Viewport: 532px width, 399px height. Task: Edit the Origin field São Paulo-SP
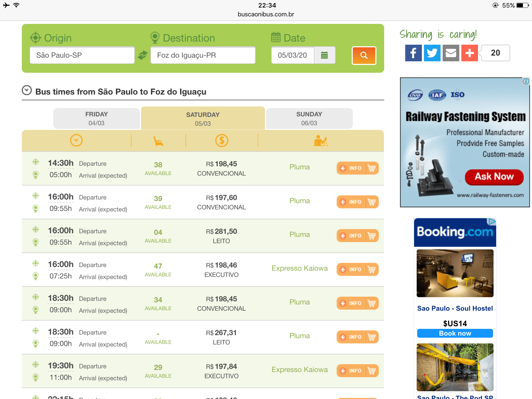(x=82, y=55)
